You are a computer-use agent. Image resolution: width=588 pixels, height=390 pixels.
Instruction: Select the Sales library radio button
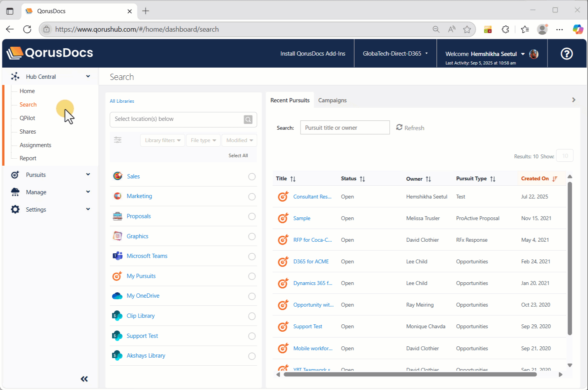(252, 176)
